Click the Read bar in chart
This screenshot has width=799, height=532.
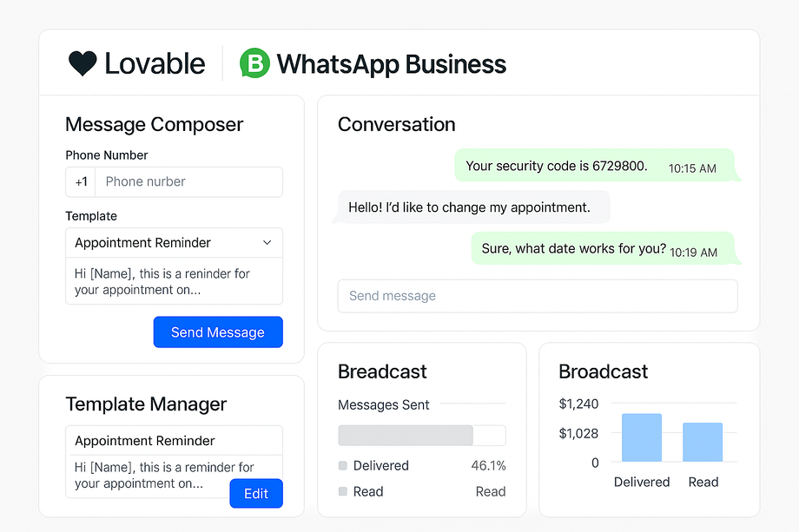click(x=703, y=442)
